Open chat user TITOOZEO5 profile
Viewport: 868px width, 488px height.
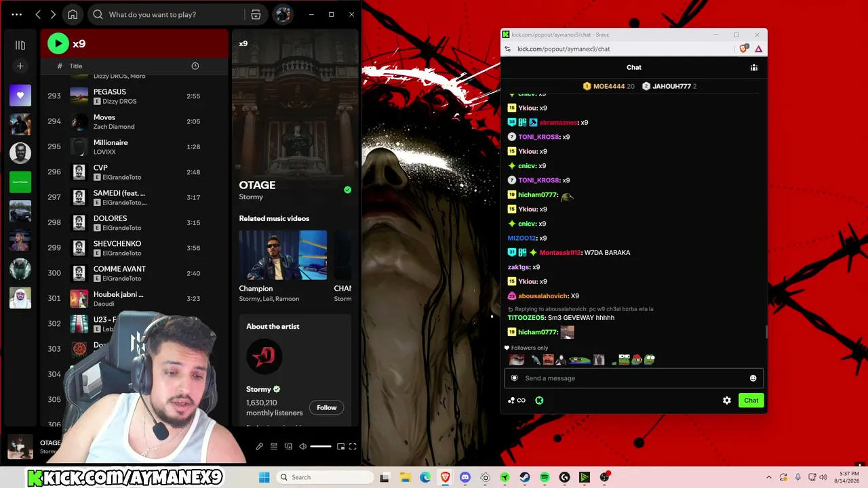point(526,318)
